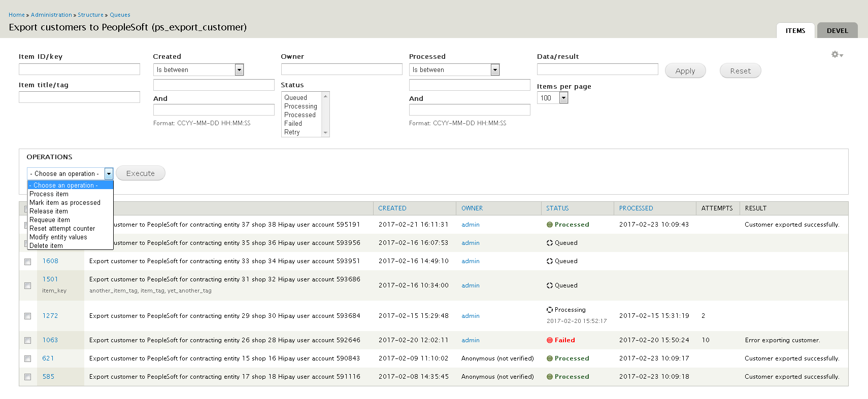
Task: Select 'Processed' in Status list
Action: (x=302, y=115)
